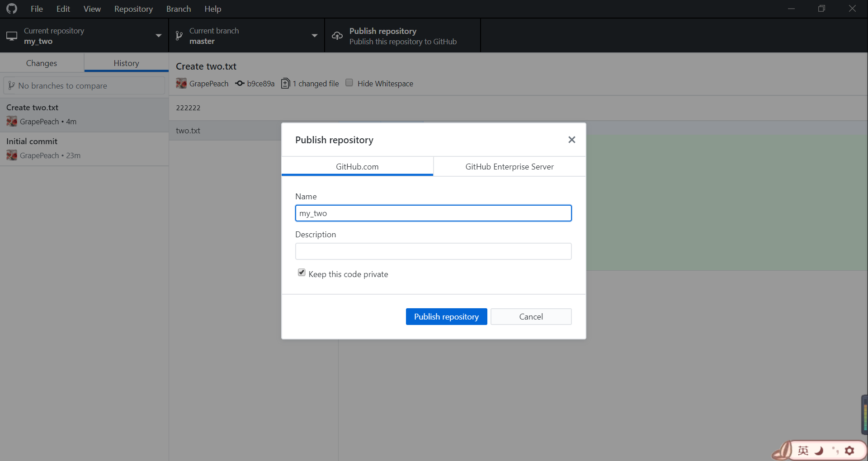
Task: Click the computer icon beside Current repository
Action: click(x=12, y=36)
